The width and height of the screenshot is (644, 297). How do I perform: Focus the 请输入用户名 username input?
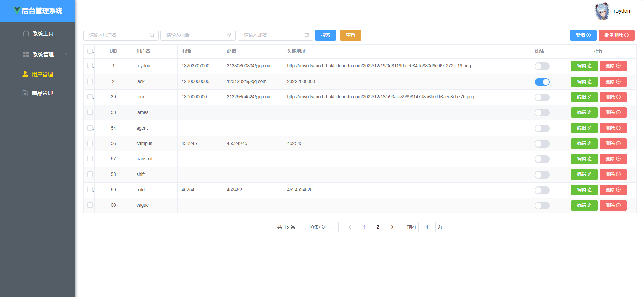pos(121,35)
